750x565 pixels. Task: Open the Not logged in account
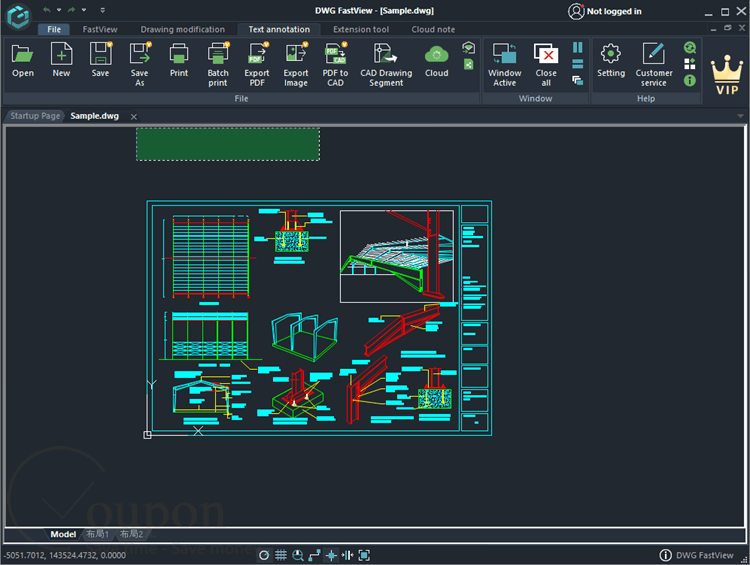pyautogui.click(x=605, y=11)
